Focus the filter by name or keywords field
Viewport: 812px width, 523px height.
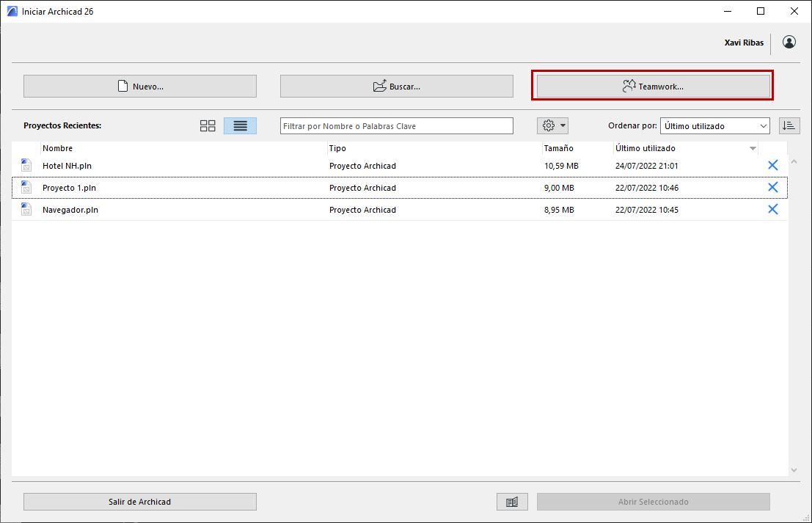[397, 126]
